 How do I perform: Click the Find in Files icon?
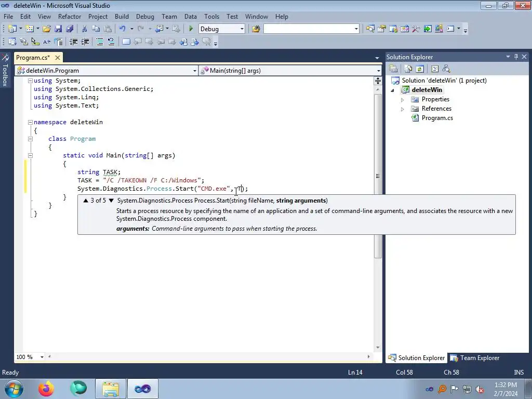[256, 29]
